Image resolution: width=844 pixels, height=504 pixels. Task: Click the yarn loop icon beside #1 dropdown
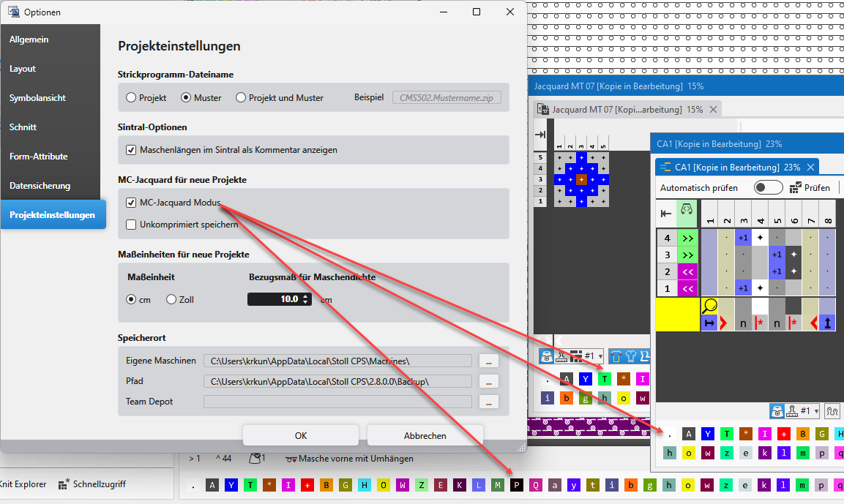pyautogui.click(x=833, y=411)
